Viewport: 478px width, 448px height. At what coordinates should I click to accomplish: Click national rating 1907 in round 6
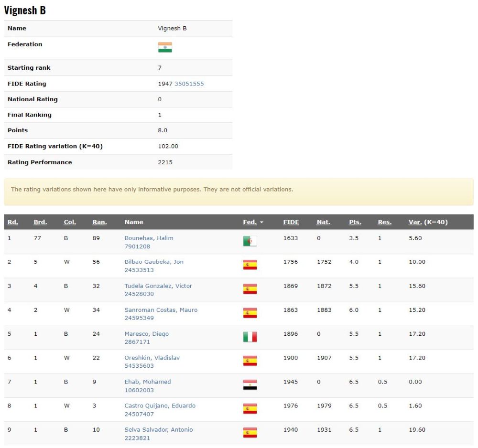click(324, 358)
